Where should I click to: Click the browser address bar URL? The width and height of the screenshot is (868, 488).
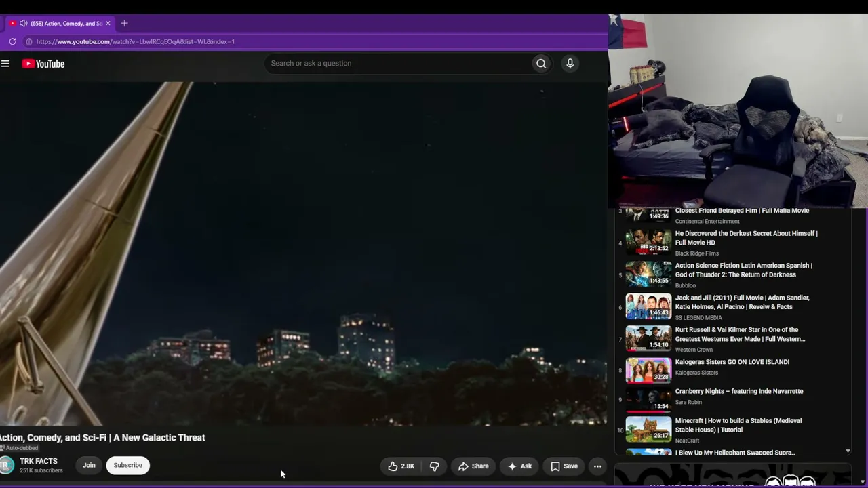point(136,41)
